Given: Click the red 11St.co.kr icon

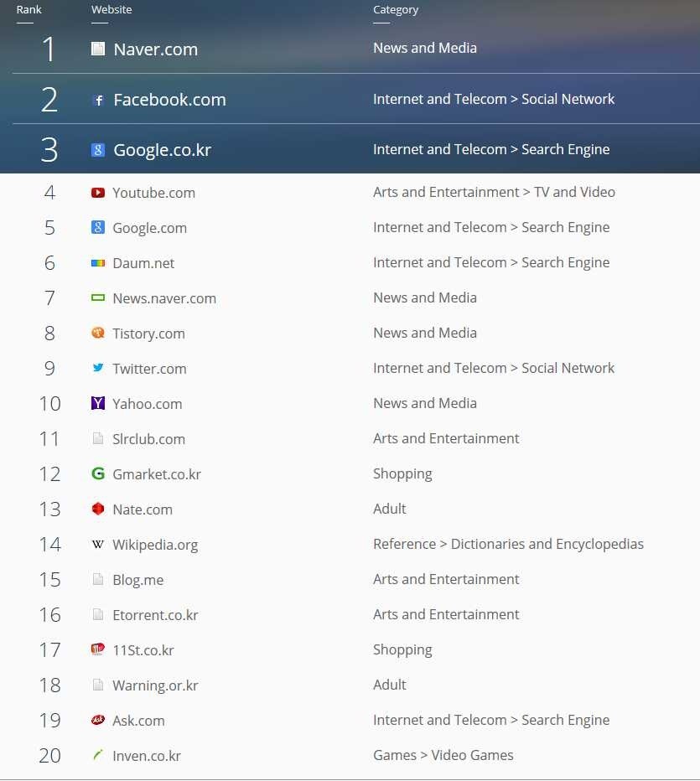Looking at the screenshot, I should pyautogui.click(x=98, y=649).
